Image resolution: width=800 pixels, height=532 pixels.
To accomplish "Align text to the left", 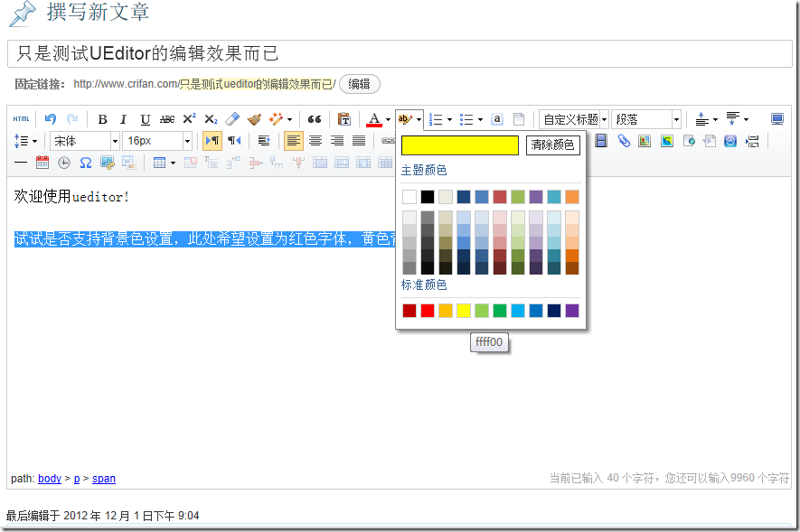I will click(x=294, y=141).
